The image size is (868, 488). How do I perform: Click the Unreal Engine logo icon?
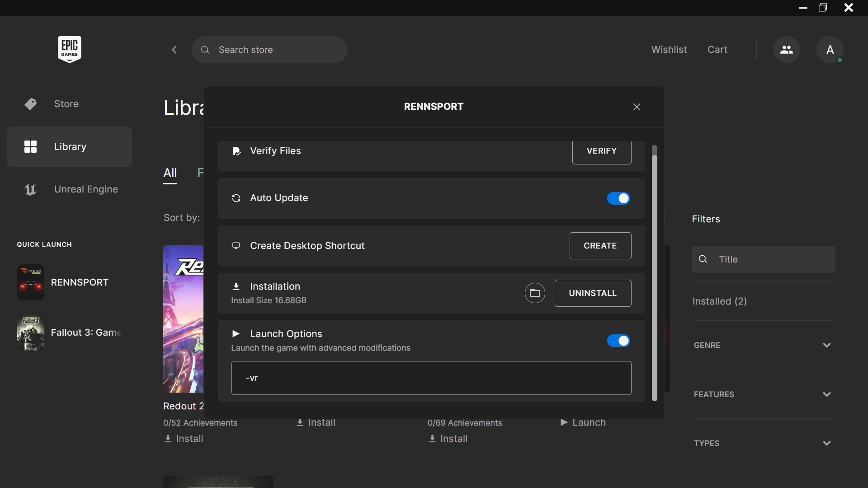30,189
